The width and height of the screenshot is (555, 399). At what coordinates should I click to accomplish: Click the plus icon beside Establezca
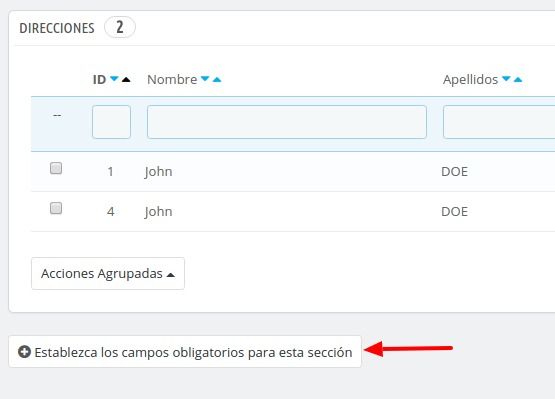pyautogui.click(x=24, y=352)
